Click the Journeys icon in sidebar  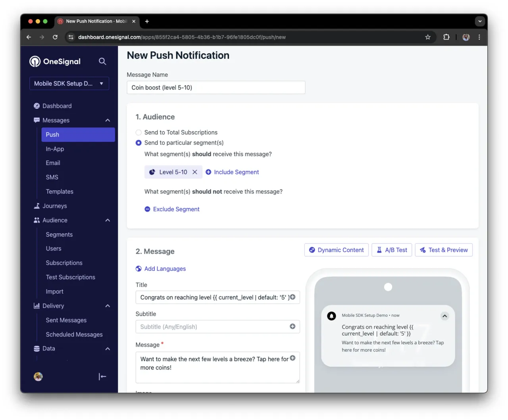(x=37, y=206)
